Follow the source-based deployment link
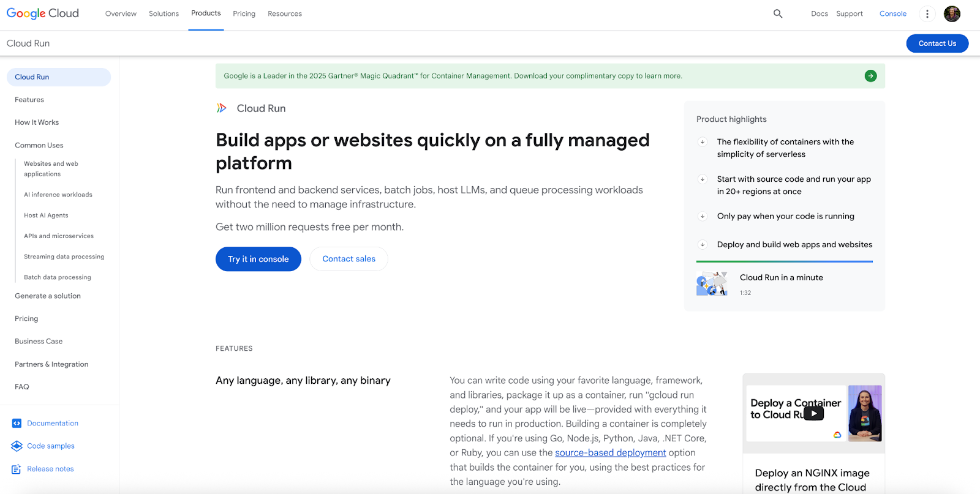 point(610,452)
